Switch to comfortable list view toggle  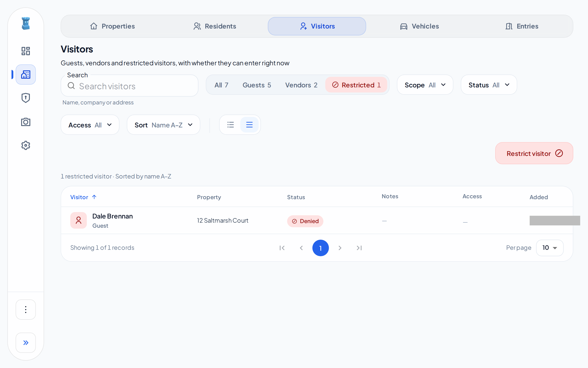[231, 125]
